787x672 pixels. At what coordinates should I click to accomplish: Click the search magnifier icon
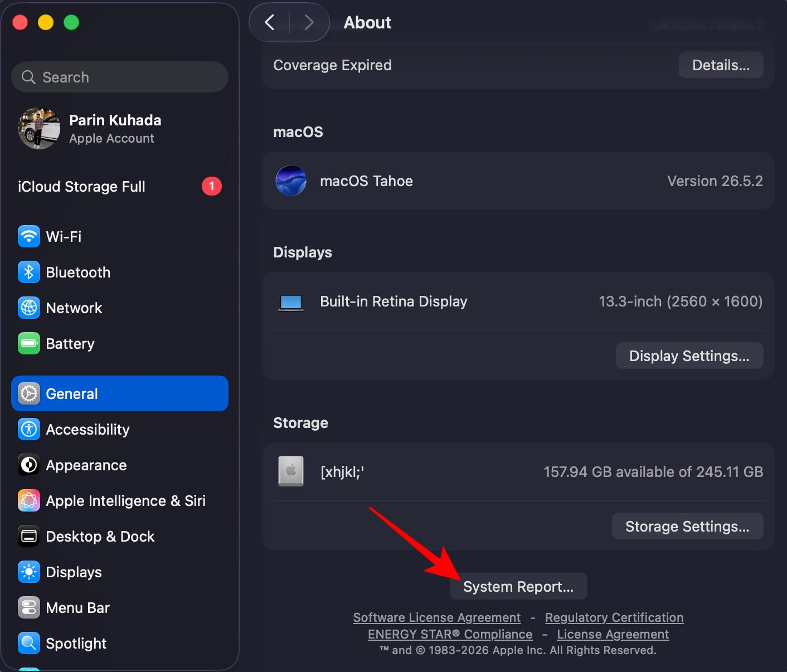tap(28, 77)
